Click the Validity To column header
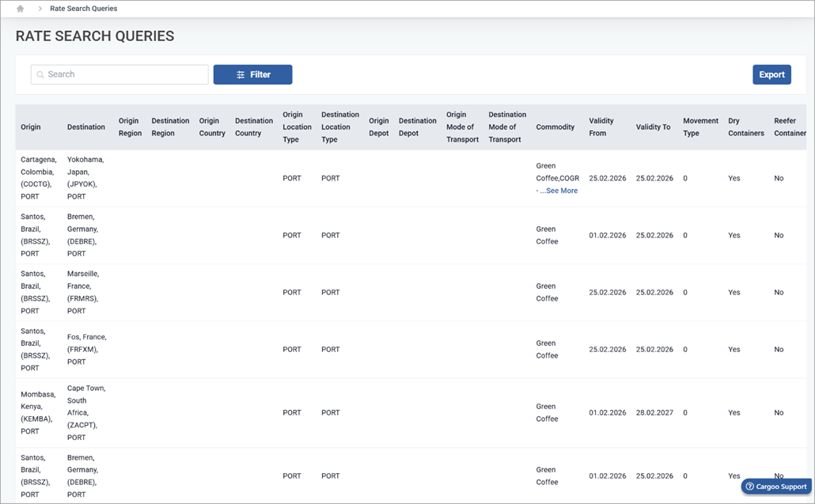This screenshot has width=815, height=504. [x=653, y=127]
